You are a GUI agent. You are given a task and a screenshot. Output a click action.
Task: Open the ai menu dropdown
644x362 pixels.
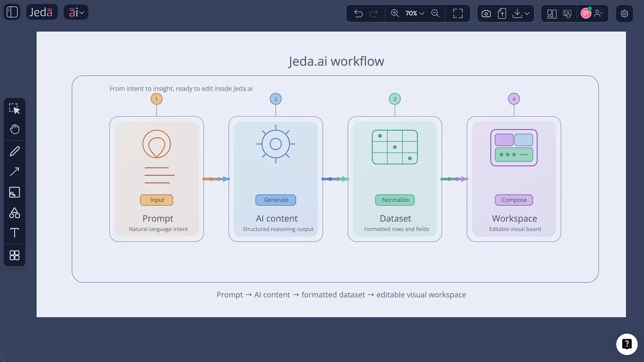coord(76,12)
